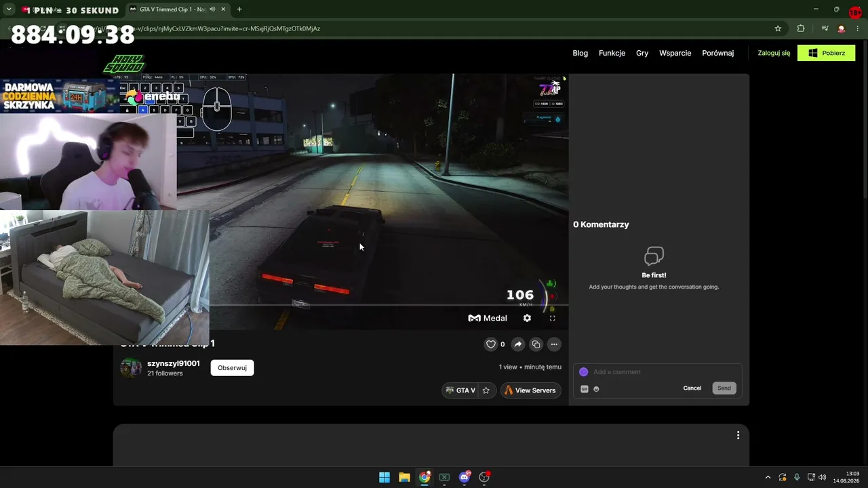Switch to the GTA V Trimmed Clip tab
The width and height of the screenshot is (868, 488).
click(x=178, y=9)
